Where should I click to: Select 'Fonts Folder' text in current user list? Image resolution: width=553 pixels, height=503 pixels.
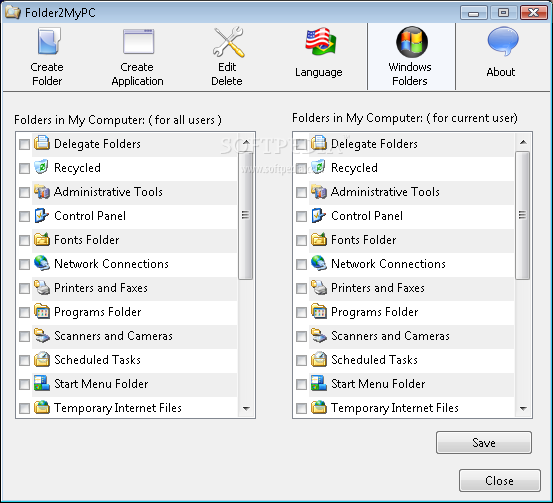(x=364, y=240)
